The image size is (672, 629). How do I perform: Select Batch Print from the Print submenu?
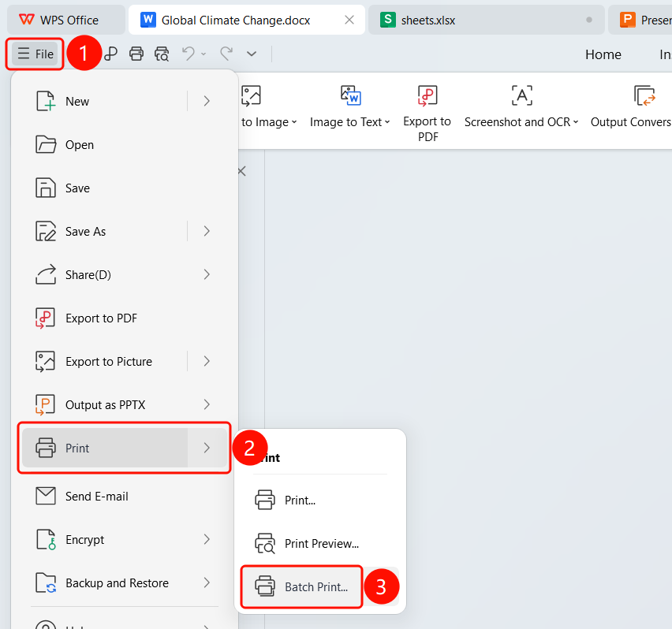click(x=301, y=586)
